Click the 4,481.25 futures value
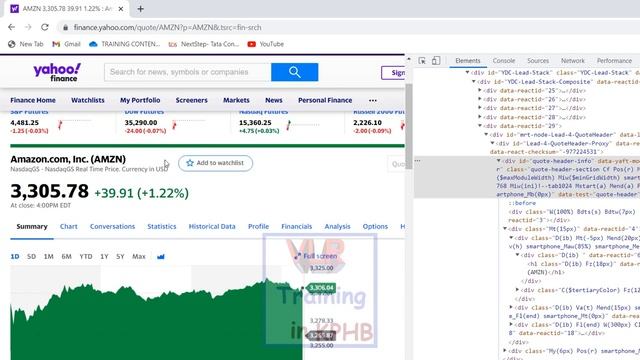640x360 pixels. pos(24,122)
